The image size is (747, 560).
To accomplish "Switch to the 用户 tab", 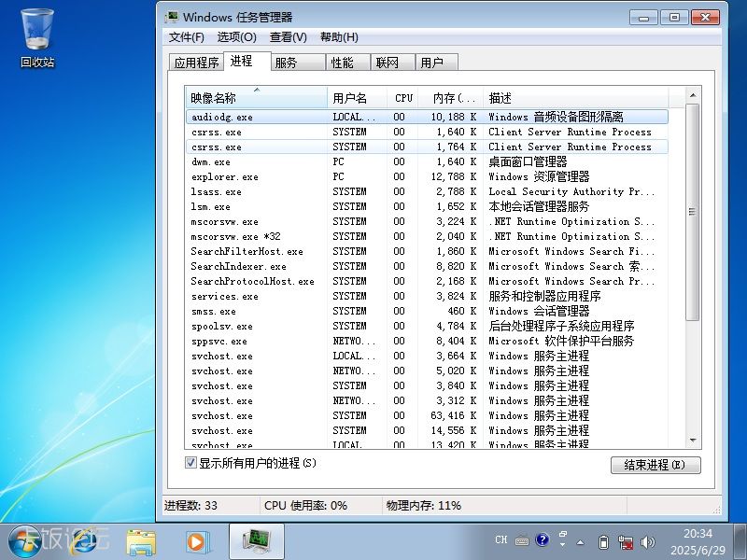I will (437, 63).
